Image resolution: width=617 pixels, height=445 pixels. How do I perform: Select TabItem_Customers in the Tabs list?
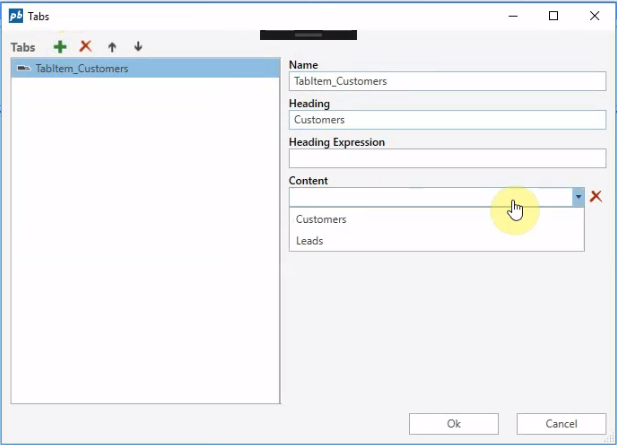pyautogui.click(x=82, y=69)
